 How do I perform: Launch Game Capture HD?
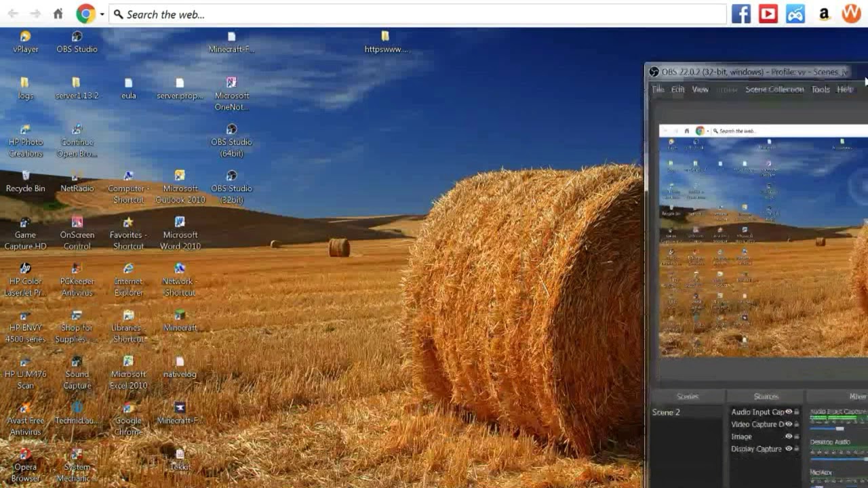[25, 234]
